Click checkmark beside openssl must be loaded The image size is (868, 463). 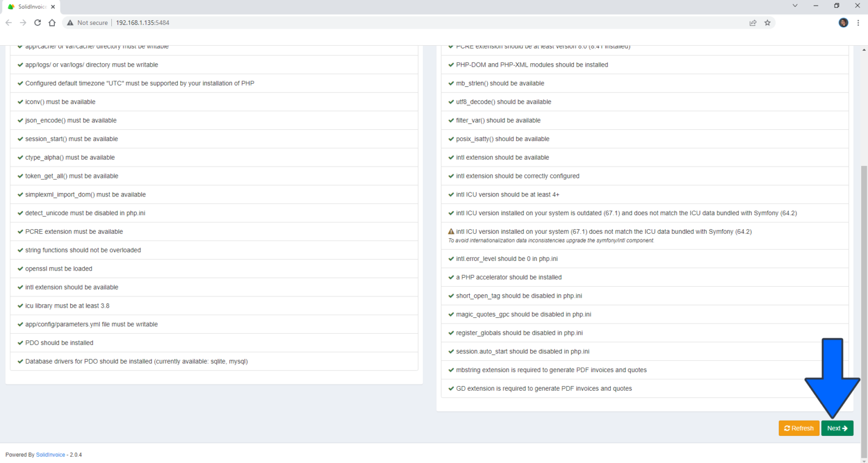[x=20, y=269]
